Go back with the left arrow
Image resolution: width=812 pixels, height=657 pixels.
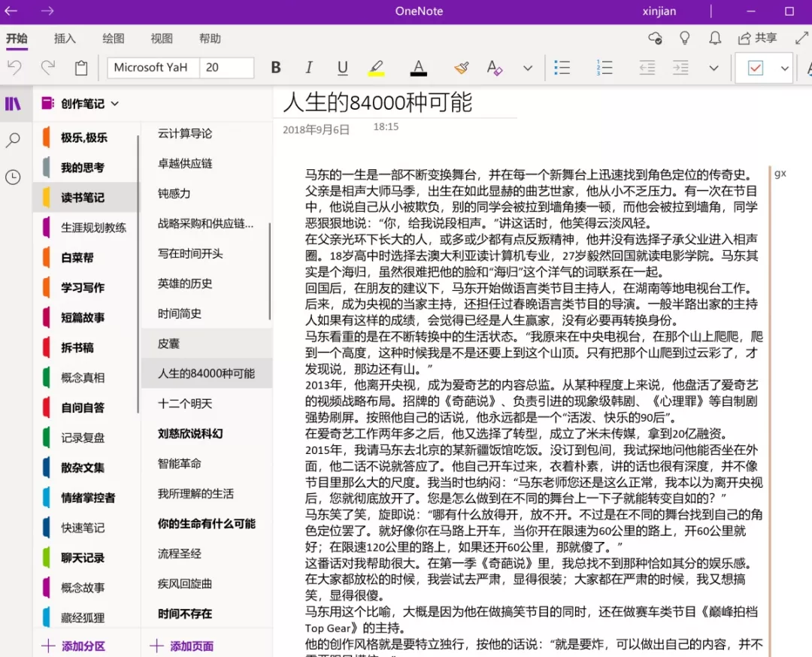[x=11, y=11]
